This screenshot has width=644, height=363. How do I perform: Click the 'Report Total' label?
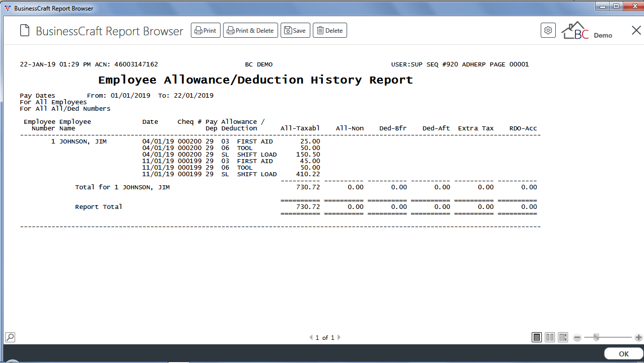[x=99, y=207]
